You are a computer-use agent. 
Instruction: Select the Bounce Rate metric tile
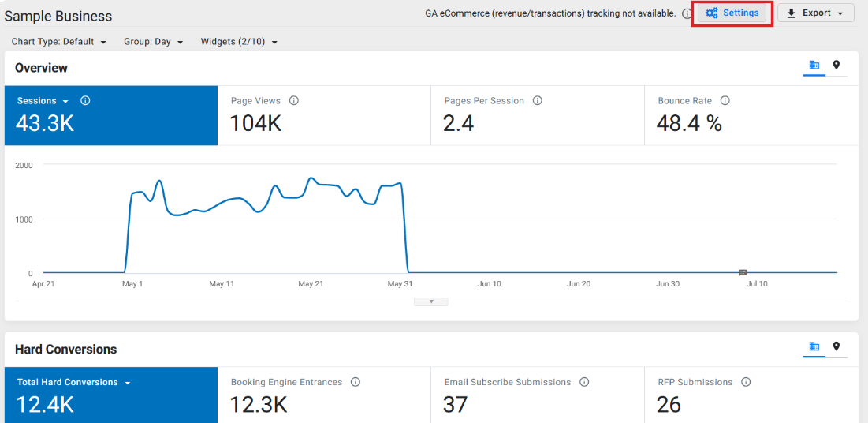click(751, 115)
